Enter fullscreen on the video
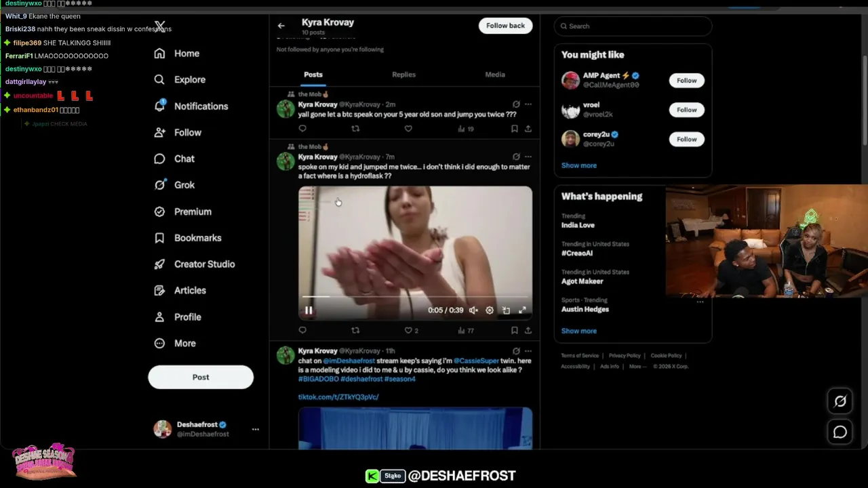 tap(522, 310)
